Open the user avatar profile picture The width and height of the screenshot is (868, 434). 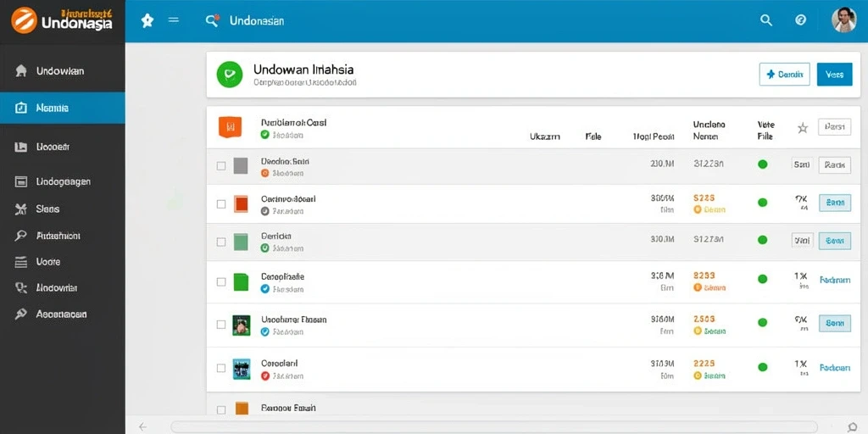pyautogui.click(x=843, y=20)
